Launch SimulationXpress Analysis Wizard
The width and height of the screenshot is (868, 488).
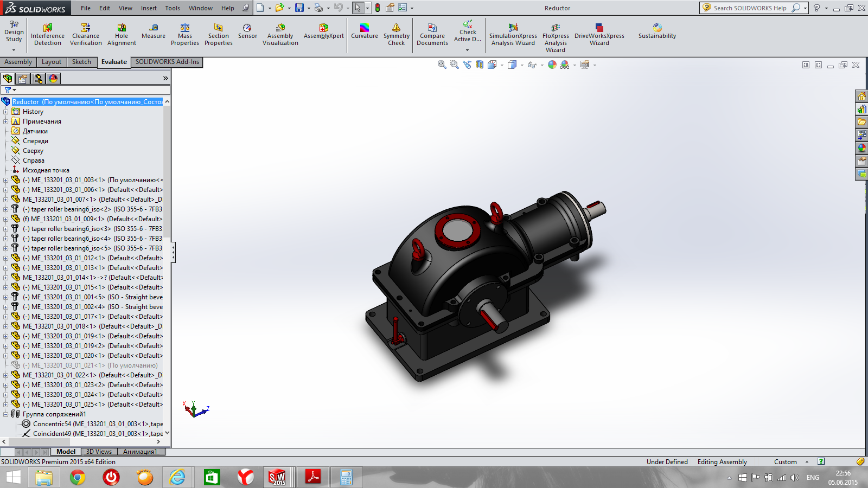(x=513, y=35)
